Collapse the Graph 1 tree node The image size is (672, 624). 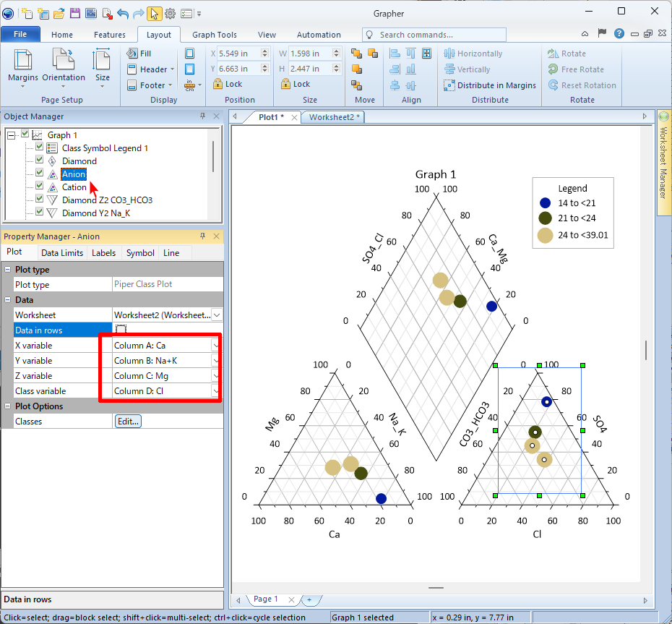[x=11, y=135]
